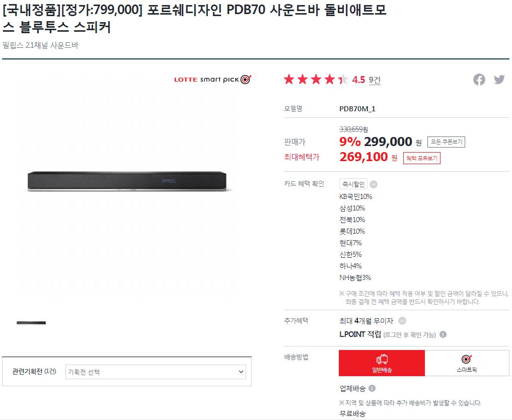Viewport: 512px width, 420px height.
Task: Share product on Twitter
Action: pos(499,80)
